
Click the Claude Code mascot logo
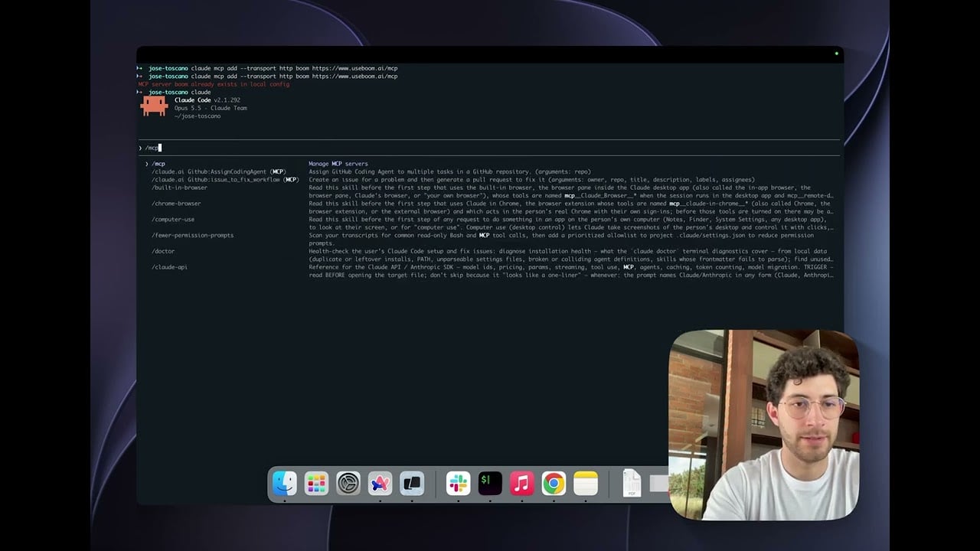[154, 106]
